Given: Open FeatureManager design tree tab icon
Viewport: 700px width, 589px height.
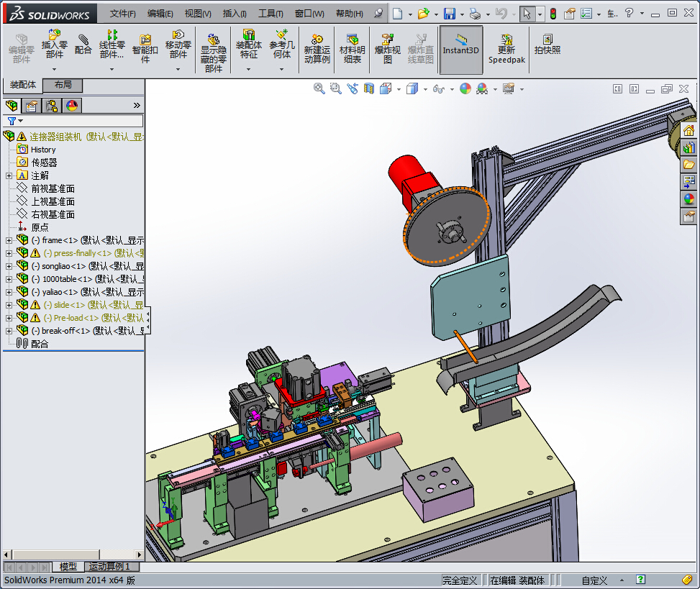Looking at the screenshot, I should (x=12, y=106).
